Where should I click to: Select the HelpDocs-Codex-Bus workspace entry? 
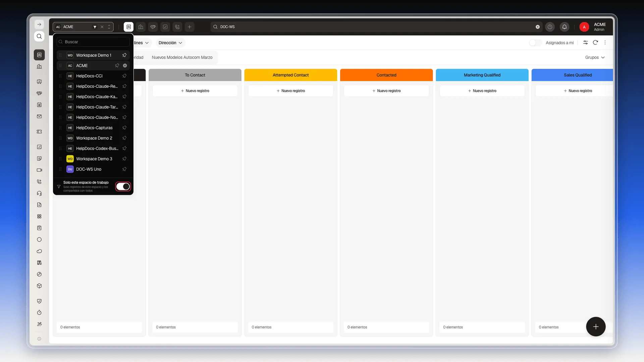click(93, 148)
